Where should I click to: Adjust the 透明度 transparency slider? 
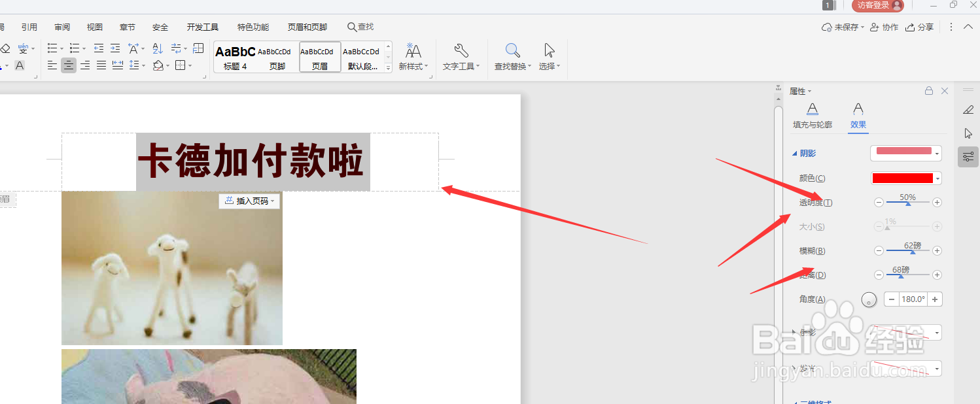908,203
